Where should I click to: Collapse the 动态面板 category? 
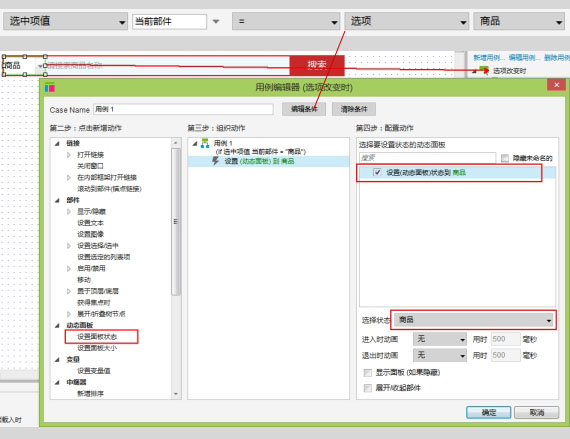click(x=57, y=325)
